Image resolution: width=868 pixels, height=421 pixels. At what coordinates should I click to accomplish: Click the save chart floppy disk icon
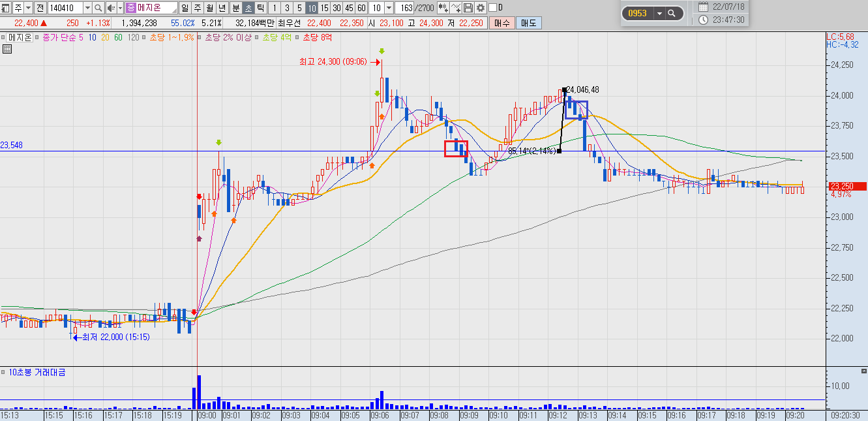point(468,8)
